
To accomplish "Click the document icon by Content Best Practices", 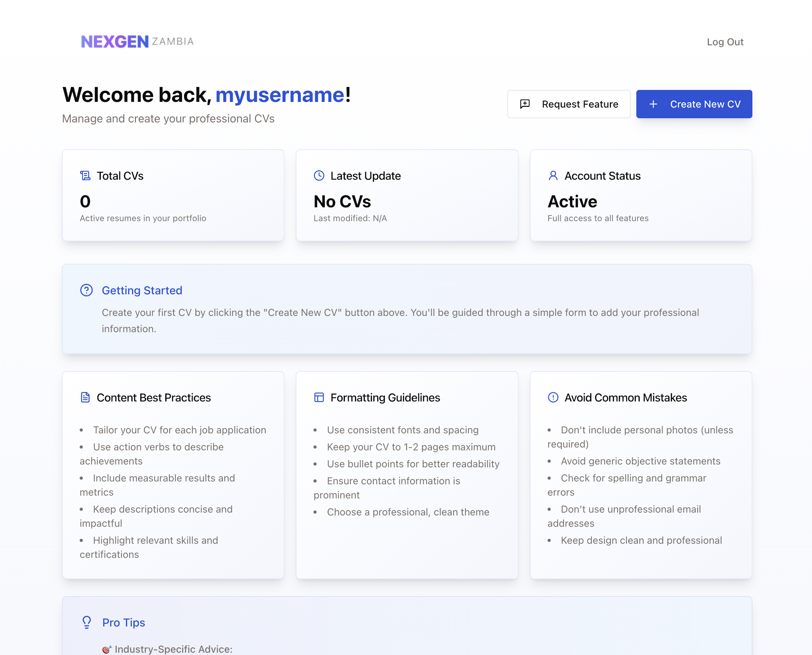I will point(85,397).
